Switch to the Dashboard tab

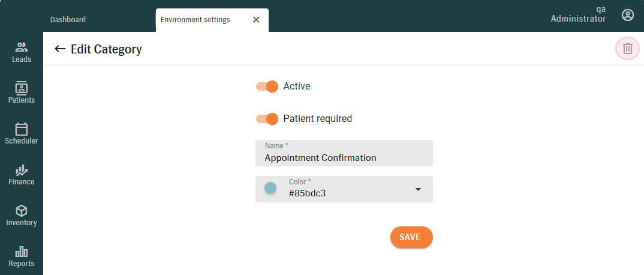coord(68,20)
